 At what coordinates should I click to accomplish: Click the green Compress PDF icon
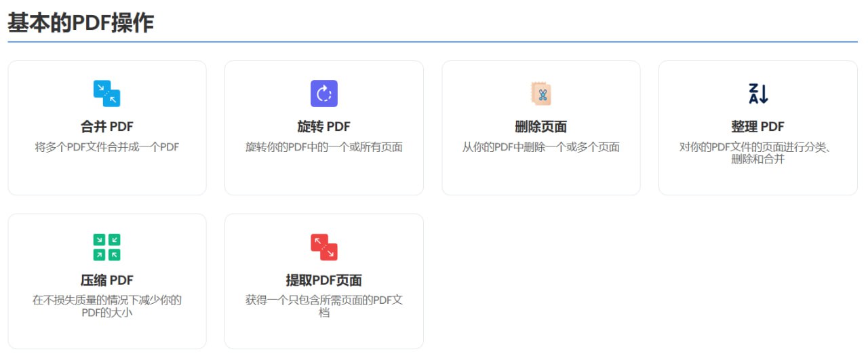(x=106, y=248)
